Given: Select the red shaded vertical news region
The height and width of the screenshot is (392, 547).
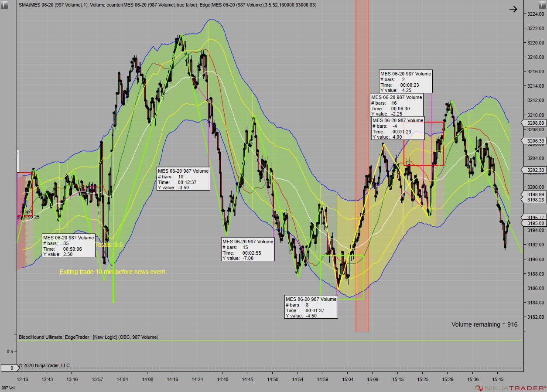Looking at the screenshot, I should click(362, 166).
